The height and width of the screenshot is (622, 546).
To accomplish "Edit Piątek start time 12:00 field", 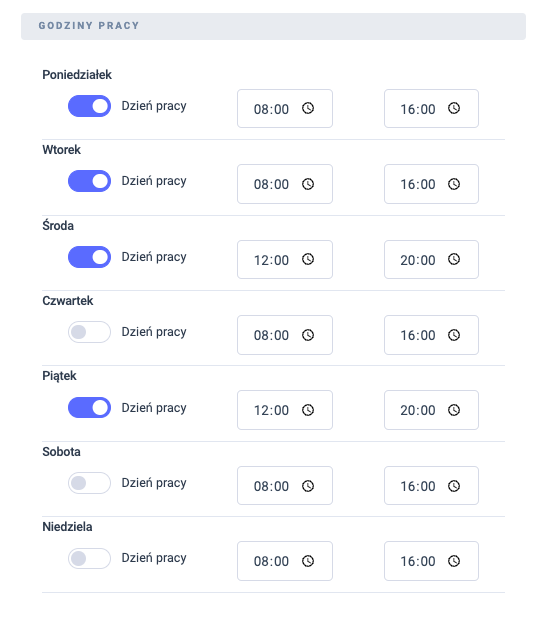I will pos(285,410).
